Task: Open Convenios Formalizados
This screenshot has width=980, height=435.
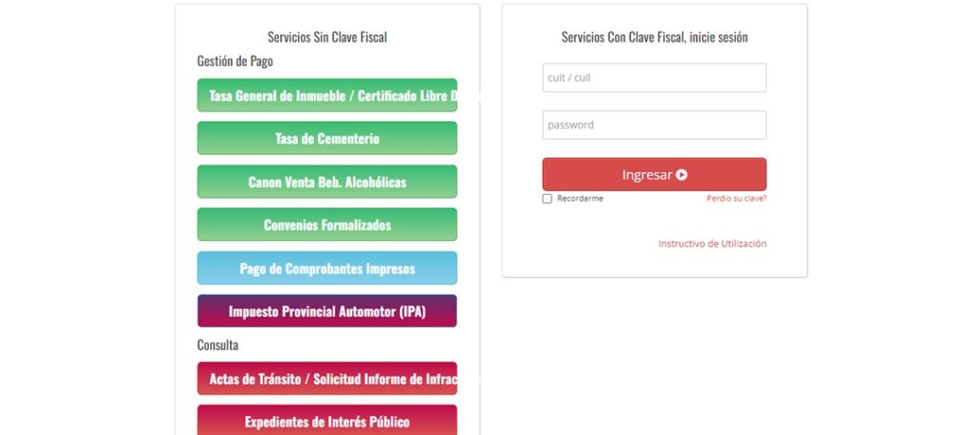Action: [x=327, y=225]
